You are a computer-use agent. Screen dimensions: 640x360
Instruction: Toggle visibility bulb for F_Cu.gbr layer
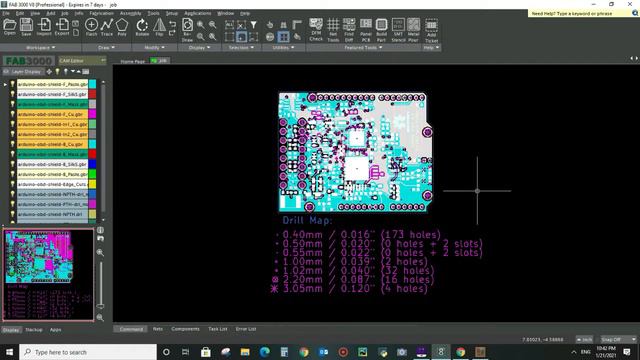pyautogui.click(x=13, y=114)
